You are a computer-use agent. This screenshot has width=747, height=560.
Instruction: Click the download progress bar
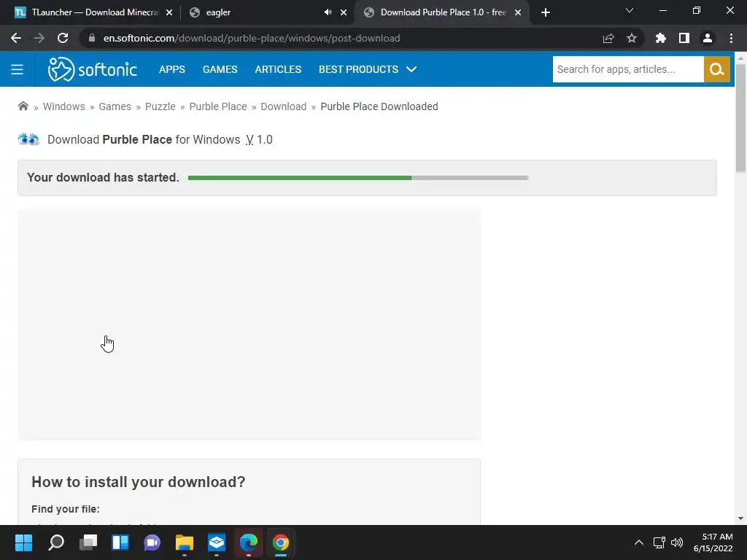pyautogui.click(x=358, y=178)
